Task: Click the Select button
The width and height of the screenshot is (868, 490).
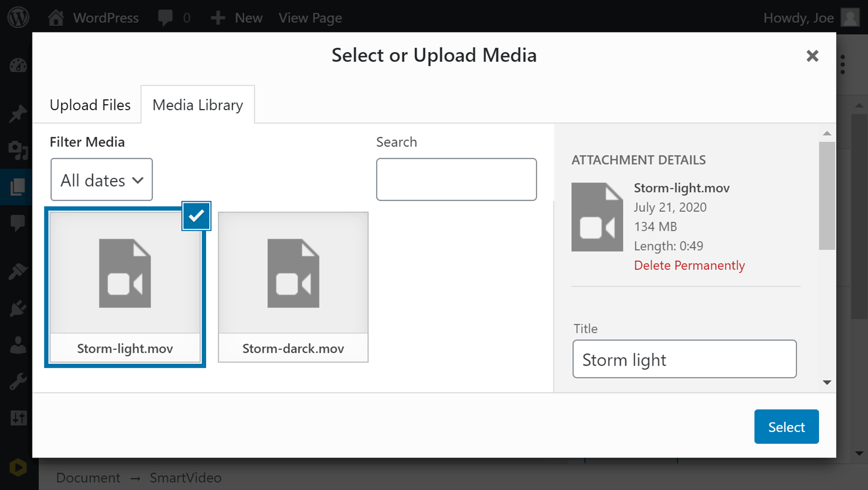Action: pyautogui.click(x=787, y=427)
